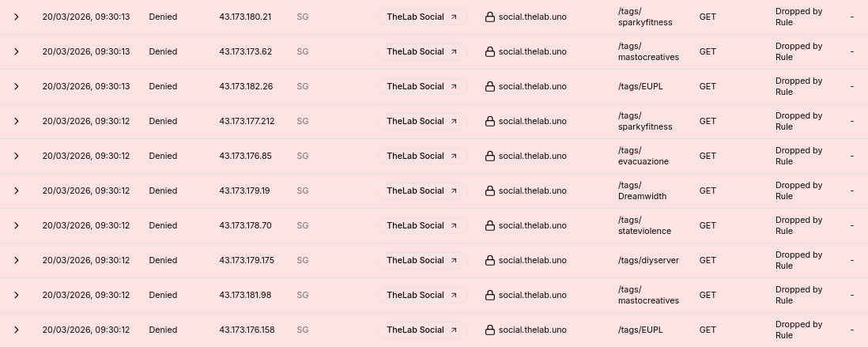868x347 pixels.
Task: Click external-link arrow for IP 43.173.173.62
Action: pos(454,51)
